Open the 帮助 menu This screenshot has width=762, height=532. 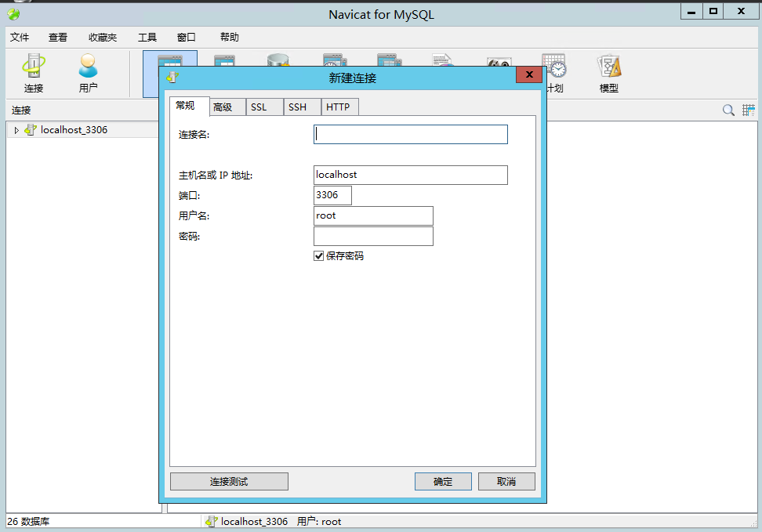230,38
